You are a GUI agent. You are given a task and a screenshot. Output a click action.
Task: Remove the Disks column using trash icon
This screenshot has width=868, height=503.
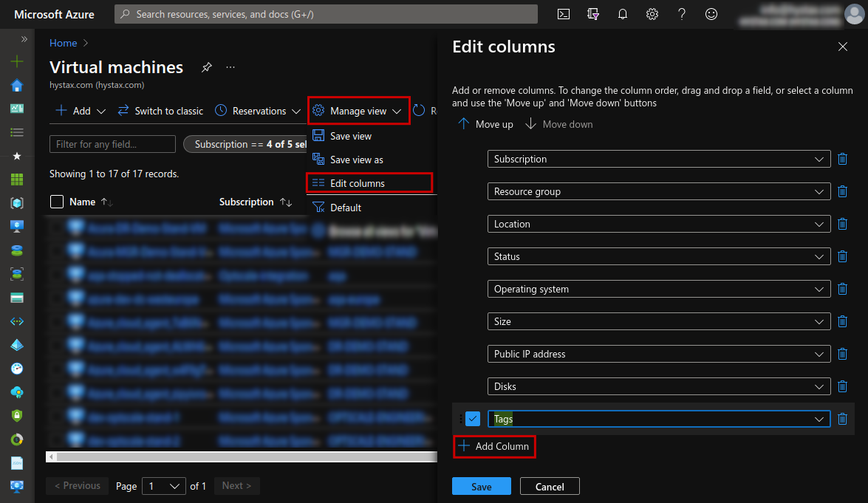click(x=843, y=387)
